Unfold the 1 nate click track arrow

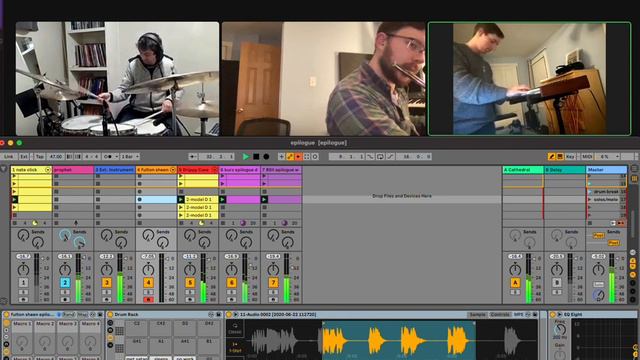click(48, 169)
